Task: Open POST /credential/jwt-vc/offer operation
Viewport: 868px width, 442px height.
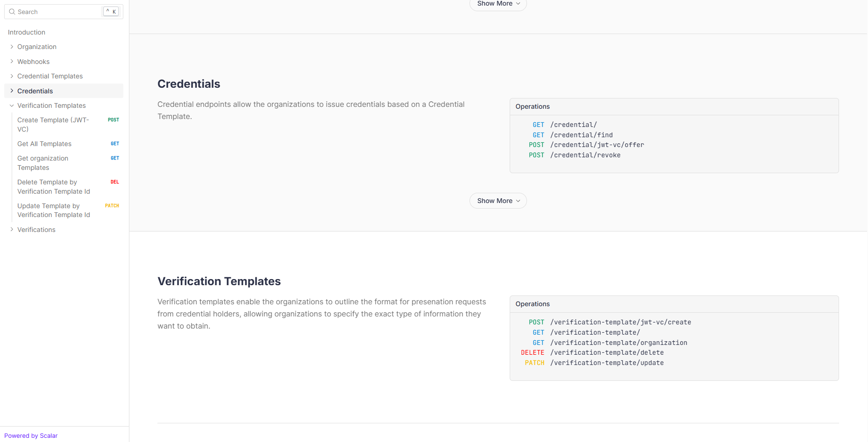Action: (x=597, y=145)
